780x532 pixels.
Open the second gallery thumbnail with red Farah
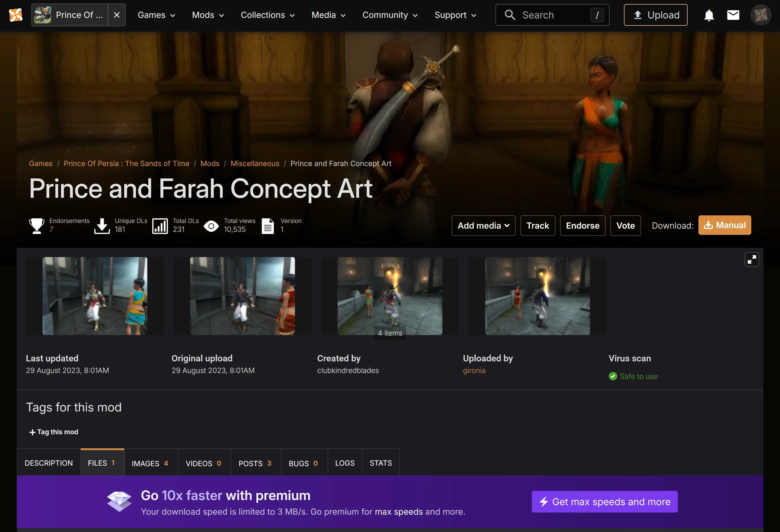(242, 296)
